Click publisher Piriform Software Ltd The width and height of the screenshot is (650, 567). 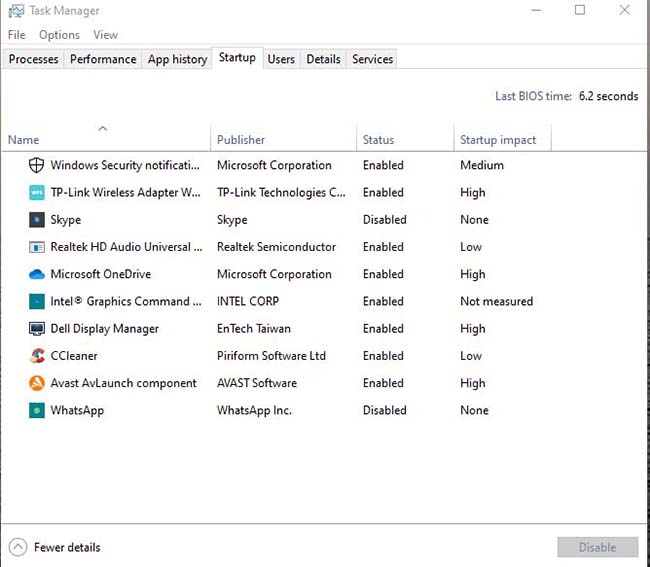[x=271, y=356]
